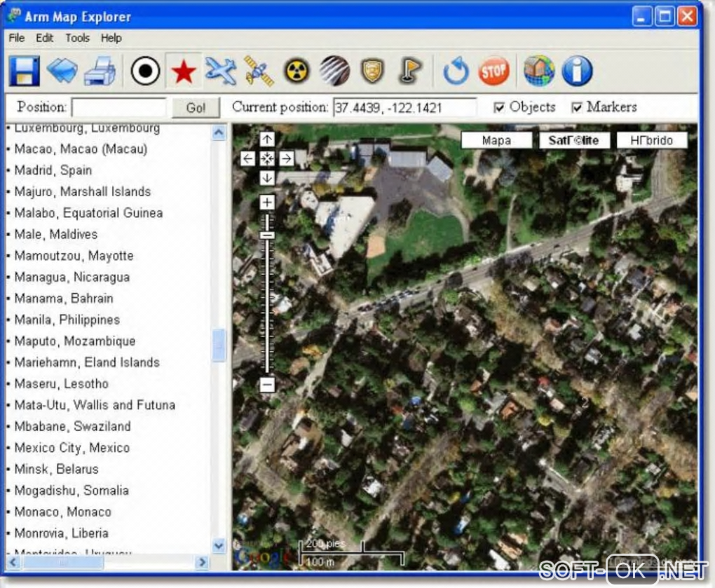Click the map zoom in plus button

click(x=267, y=203)
